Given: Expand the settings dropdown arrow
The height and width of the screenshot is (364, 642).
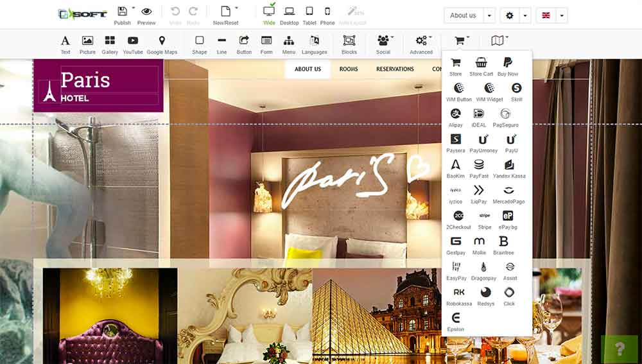Looking at the screenshot, I should (x=525, y=15).
